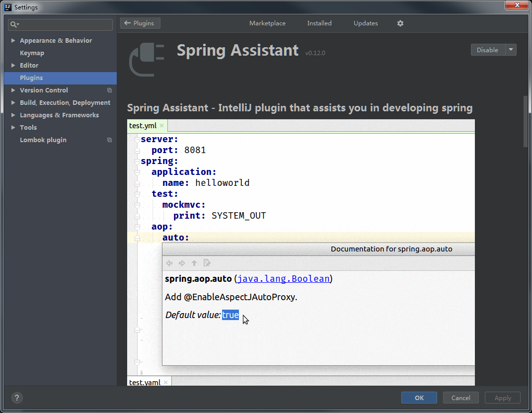Open the Disable button dropdown arrow
This screenshot has width=532, height=413.
pos(511,50)
